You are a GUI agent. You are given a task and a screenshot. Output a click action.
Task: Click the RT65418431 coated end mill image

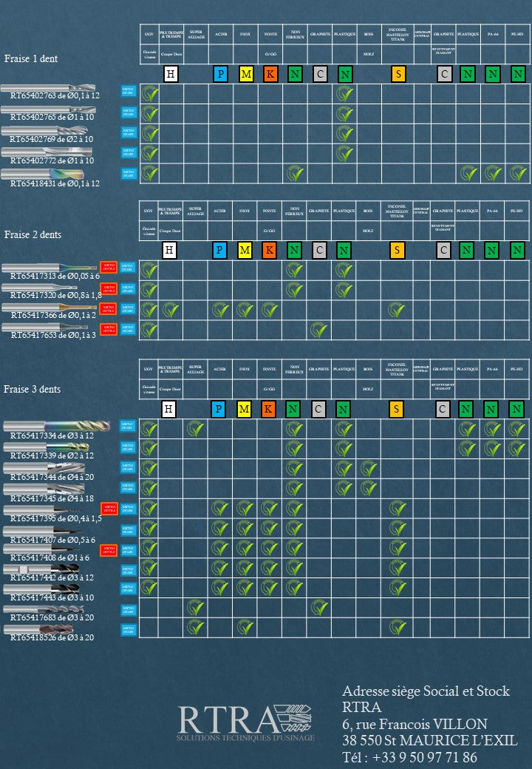tap(42, 174)
